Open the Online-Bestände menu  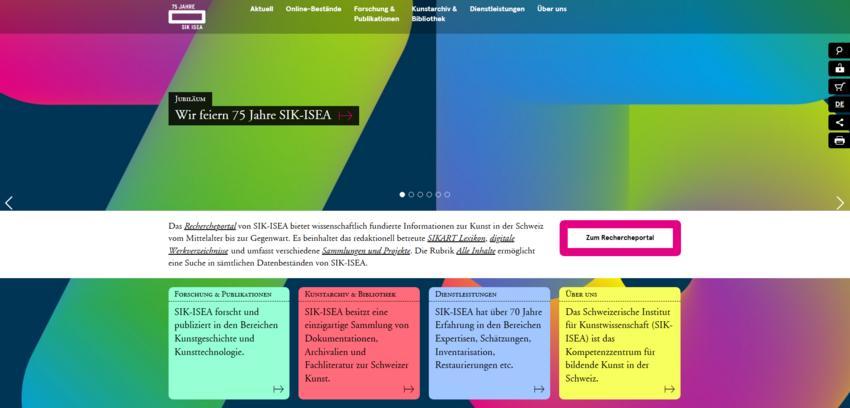pyautogui.click(x=313, y=9)
